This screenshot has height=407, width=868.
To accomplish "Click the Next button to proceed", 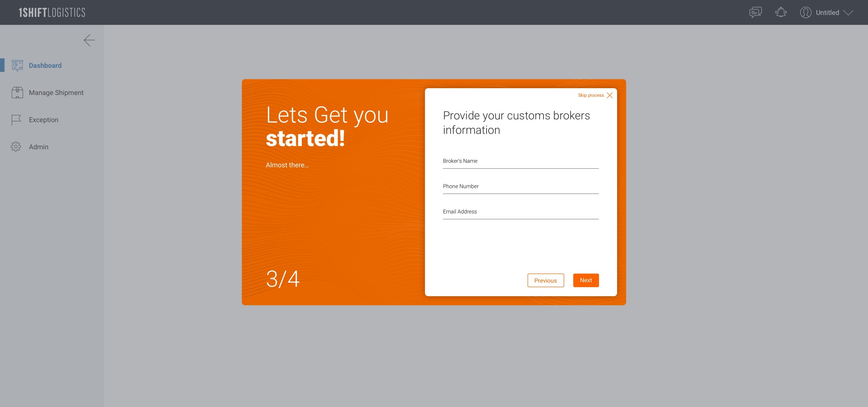I will tap(586, 280).
